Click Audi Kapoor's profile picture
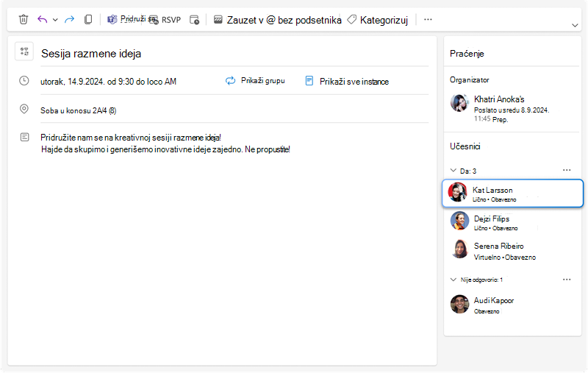Image resolution: width=588 pixels, height=373 pixels. click(x=459, y=304)
